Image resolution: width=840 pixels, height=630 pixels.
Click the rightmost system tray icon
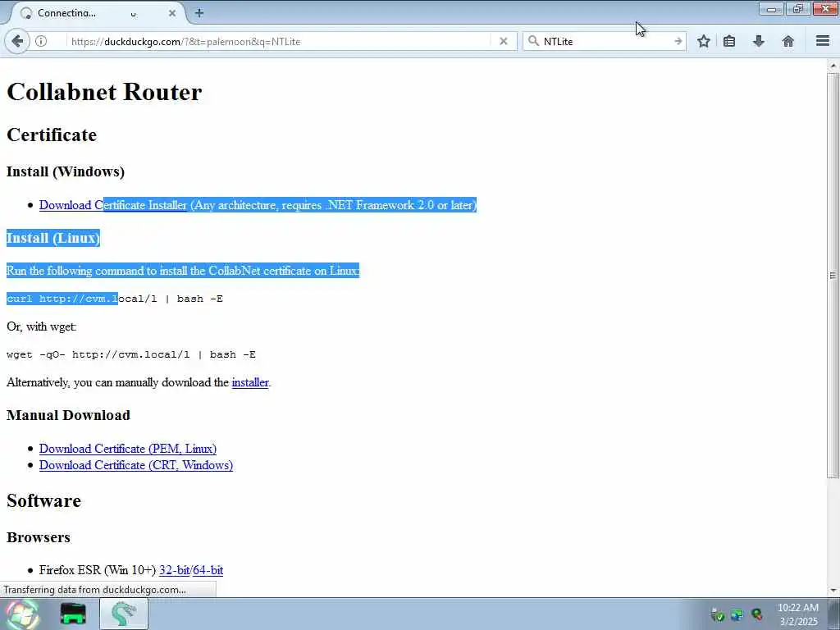[x=757, y=614]
